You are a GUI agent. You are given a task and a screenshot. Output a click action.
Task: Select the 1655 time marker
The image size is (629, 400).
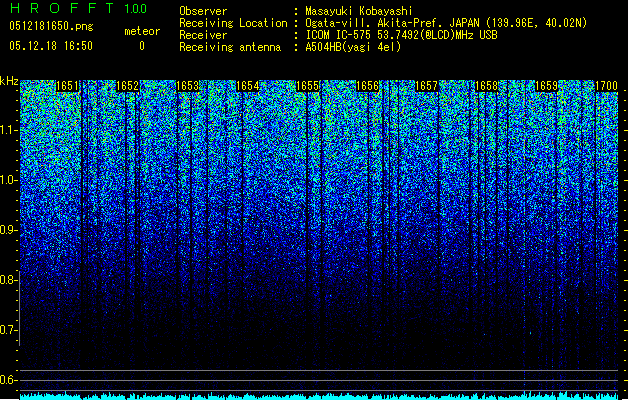tap(307, 86)
